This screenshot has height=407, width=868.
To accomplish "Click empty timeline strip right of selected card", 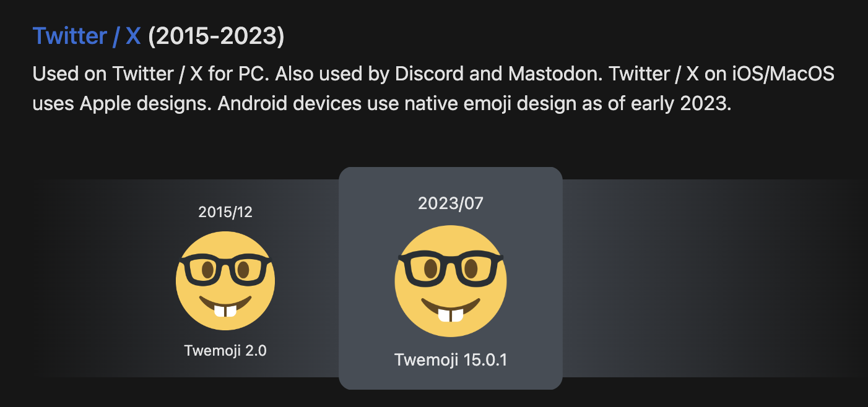I will [x=712, y=278].
